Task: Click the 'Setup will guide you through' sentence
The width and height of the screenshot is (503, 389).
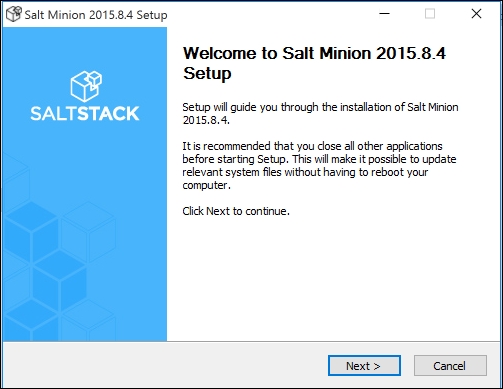Action: (320, 107)
